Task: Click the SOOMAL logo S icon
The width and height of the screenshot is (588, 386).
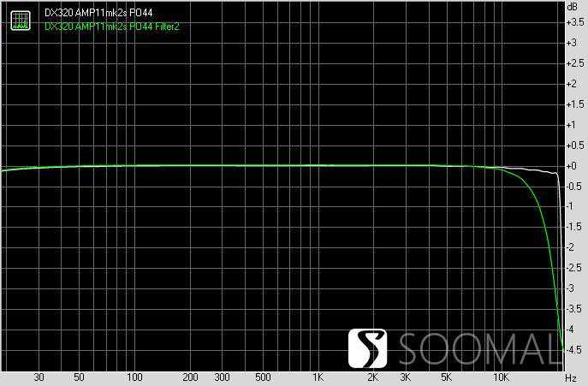Action: [x=369, y=348]
